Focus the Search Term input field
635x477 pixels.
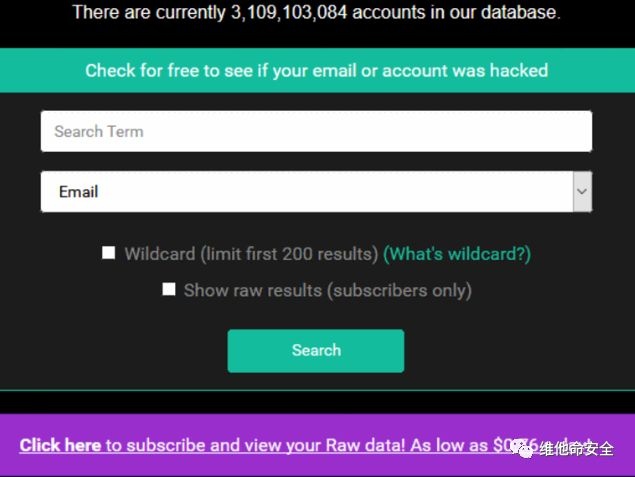point(316,131)
